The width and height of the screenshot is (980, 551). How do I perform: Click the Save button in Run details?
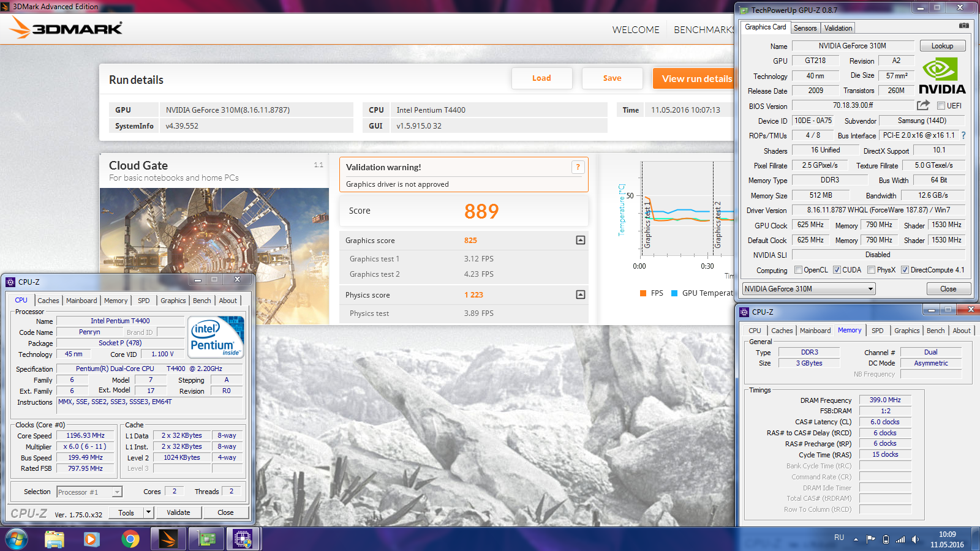612,78
